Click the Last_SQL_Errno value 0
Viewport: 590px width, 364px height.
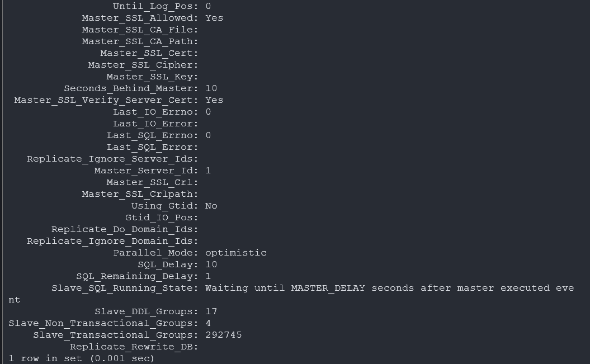coord(208,135)
